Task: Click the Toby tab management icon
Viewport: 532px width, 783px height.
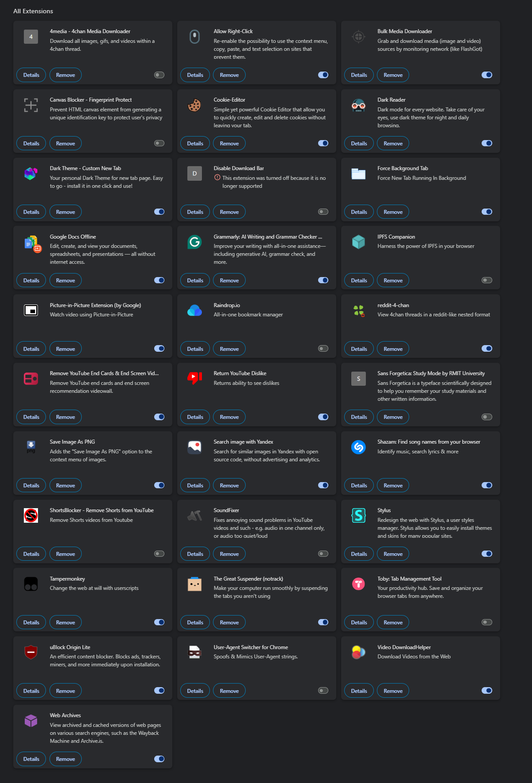Action: pos(358,584)
